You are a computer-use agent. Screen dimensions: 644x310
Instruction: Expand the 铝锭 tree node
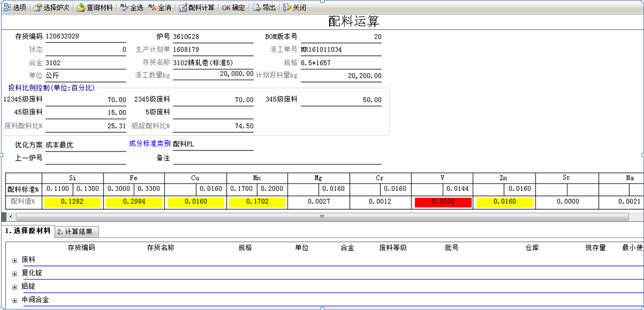tap(15, 287)
